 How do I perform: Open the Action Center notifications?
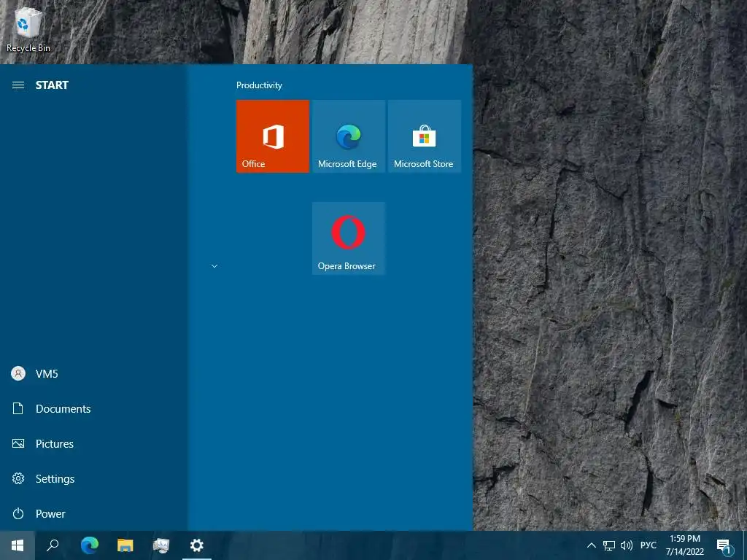724,545
